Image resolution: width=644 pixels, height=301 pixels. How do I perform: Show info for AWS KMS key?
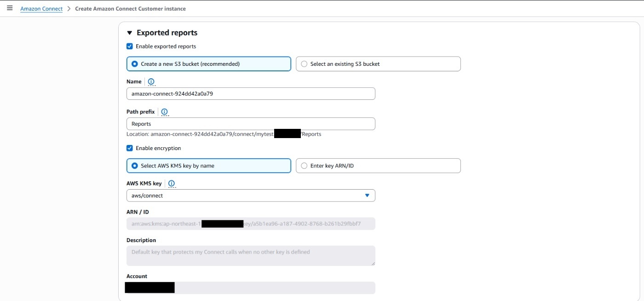click(x=172, y=184)
